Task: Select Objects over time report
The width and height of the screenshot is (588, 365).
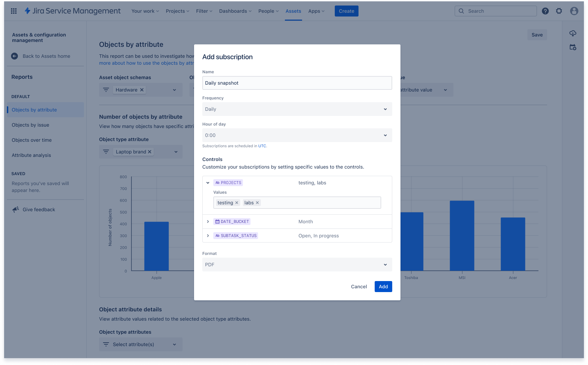Action: [32, 140]
